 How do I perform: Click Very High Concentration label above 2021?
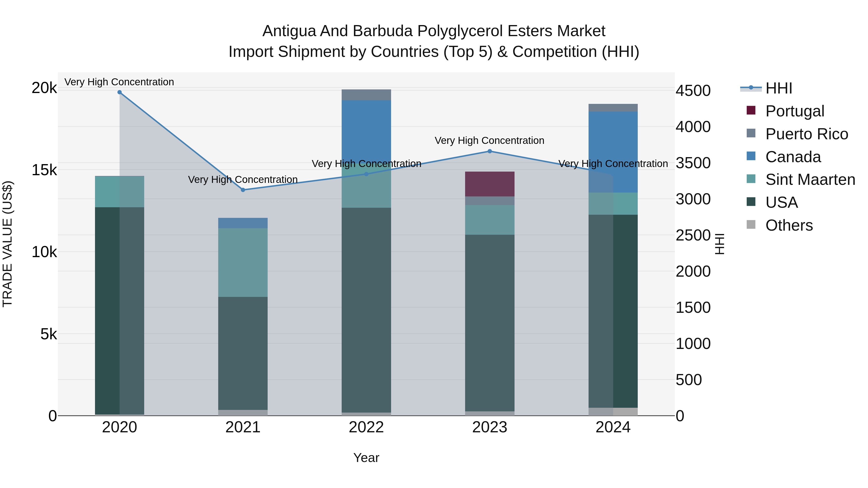click(243, 180)
